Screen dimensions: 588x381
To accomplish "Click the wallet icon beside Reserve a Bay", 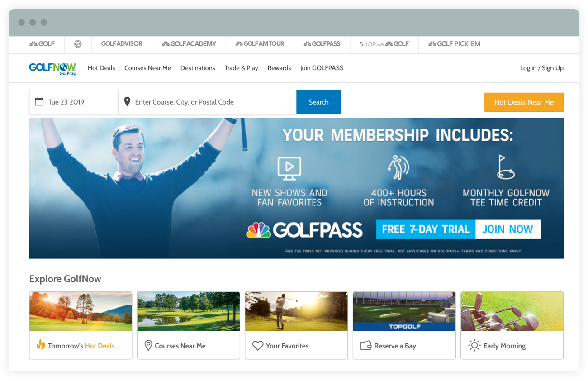I will click(366, 346).
